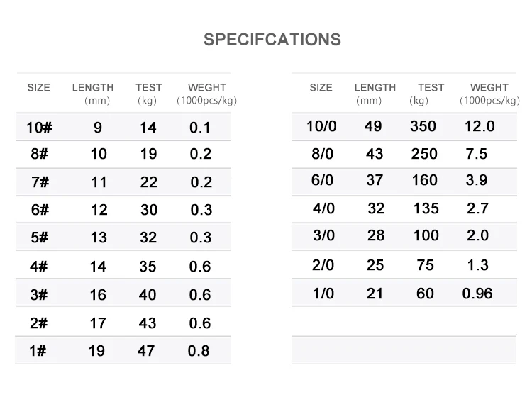Select the 5# size row label
This screenshot has width=532, height=402.
[x=39, y=238]
